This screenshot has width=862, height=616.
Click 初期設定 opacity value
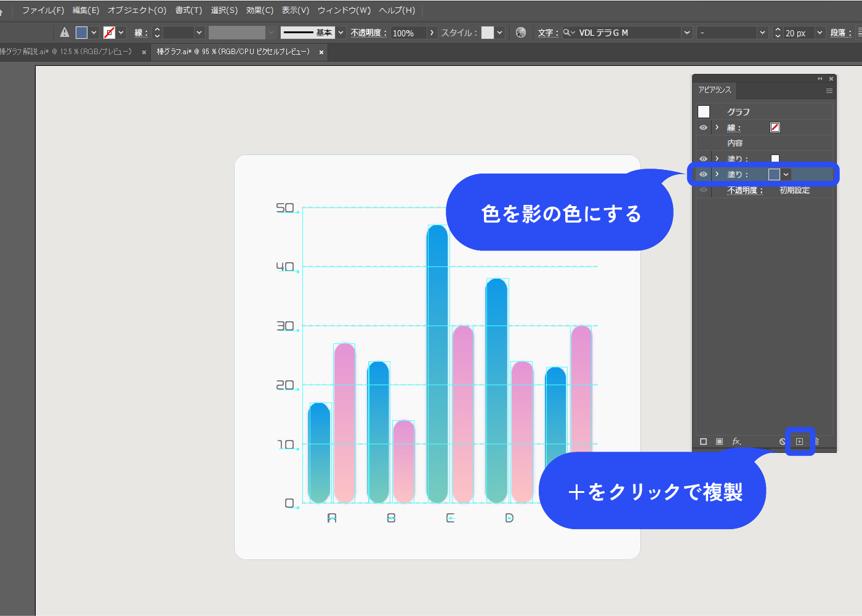tap(795, 191)
